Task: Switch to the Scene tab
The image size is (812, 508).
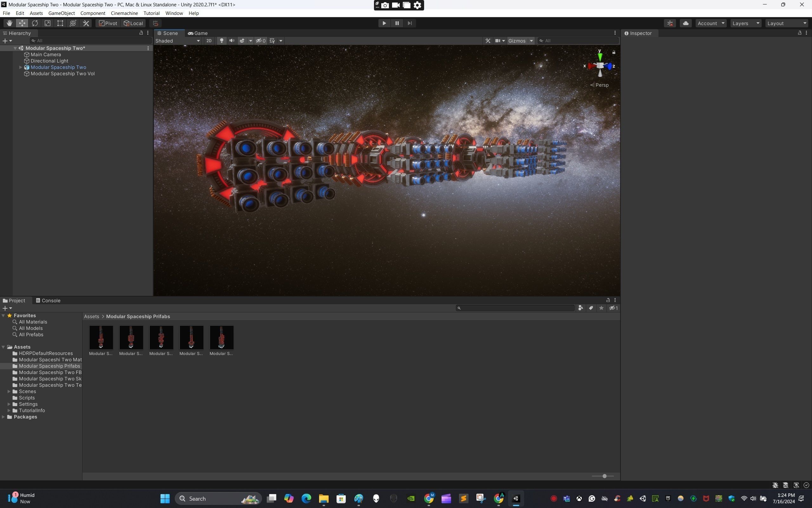Action: 167,33
